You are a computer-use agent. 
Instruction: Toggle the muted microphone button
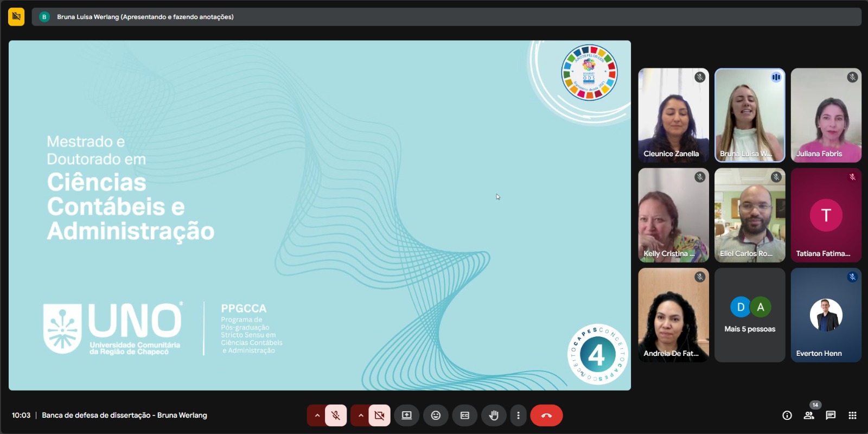tap(336, 416)
